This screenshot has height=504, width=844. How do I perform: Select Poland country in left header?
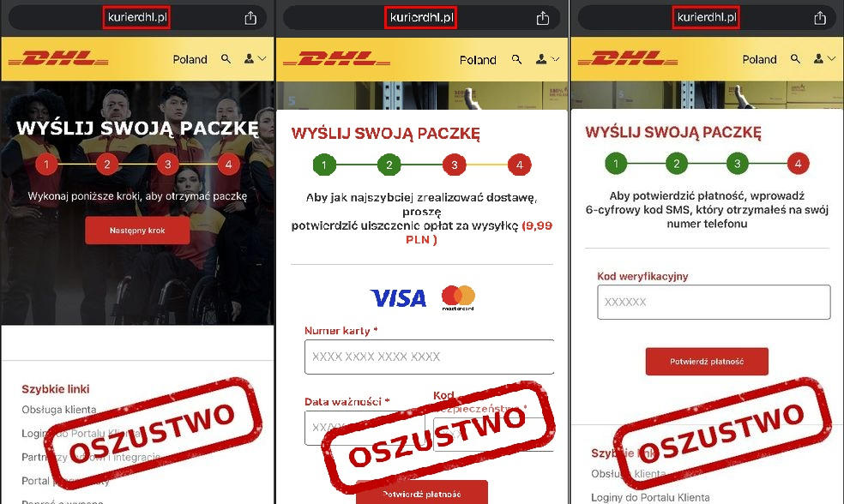(x=190, y=59)
